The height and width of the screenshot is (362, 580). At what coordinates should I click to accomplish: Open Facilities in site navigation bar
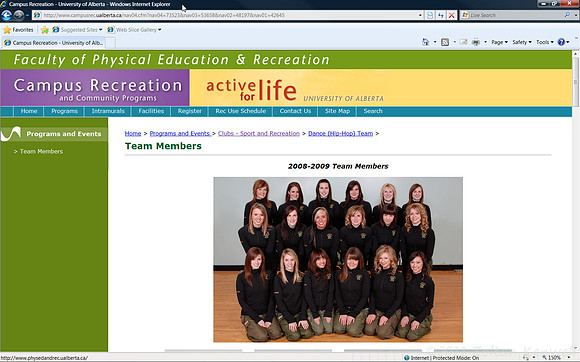(x=151, y=111)
